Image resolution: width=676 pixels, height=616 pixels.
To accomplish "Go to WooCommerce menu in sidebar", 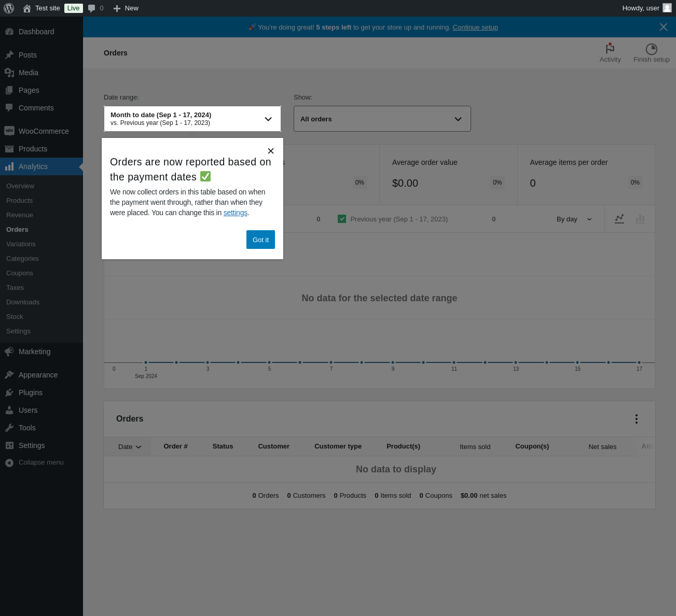I will (44, 131).
